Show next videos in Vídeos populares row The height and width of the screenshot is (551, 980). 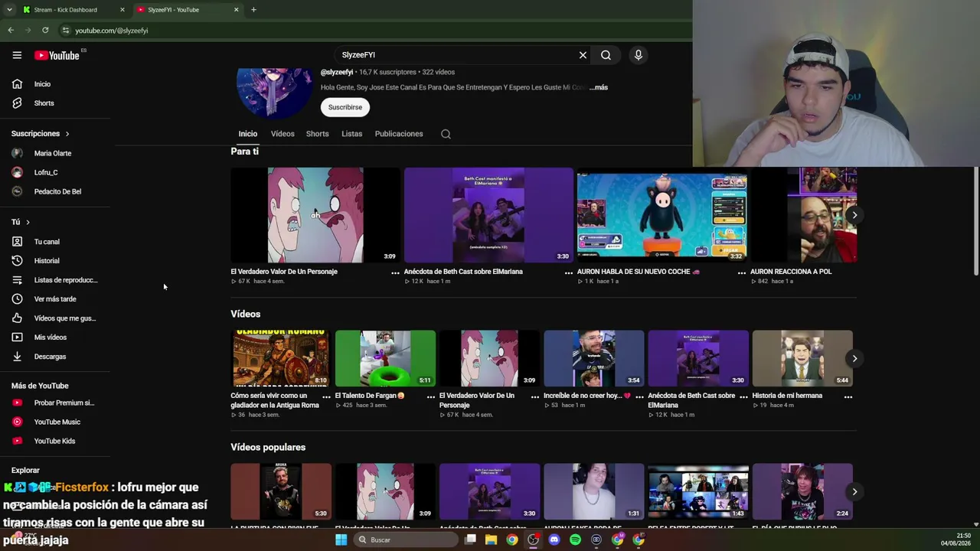(x=854, y=491)
